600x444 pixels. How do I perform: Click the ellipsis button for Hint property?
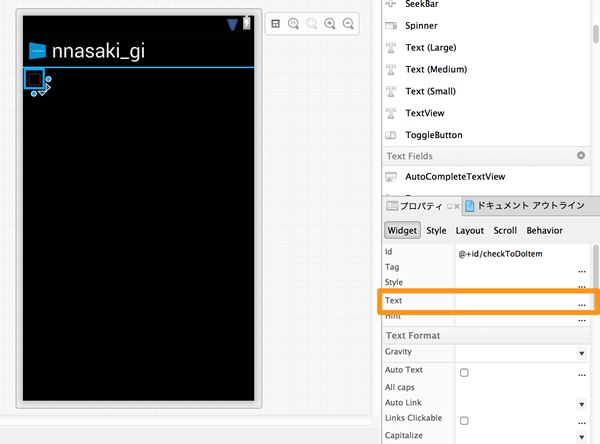582,320
